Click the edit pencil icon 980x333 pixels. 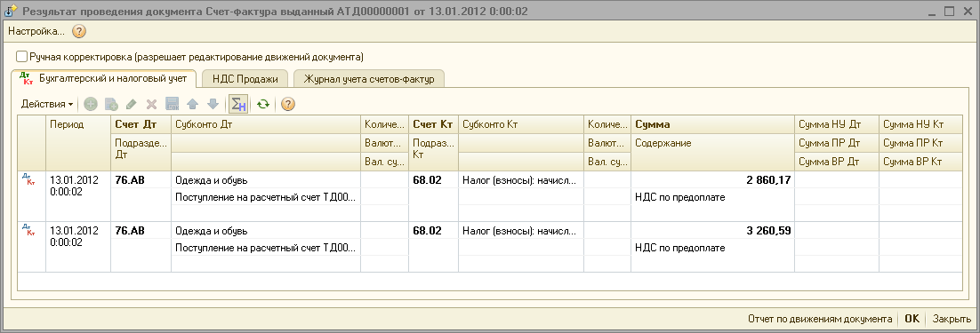[x=132, y=104]
